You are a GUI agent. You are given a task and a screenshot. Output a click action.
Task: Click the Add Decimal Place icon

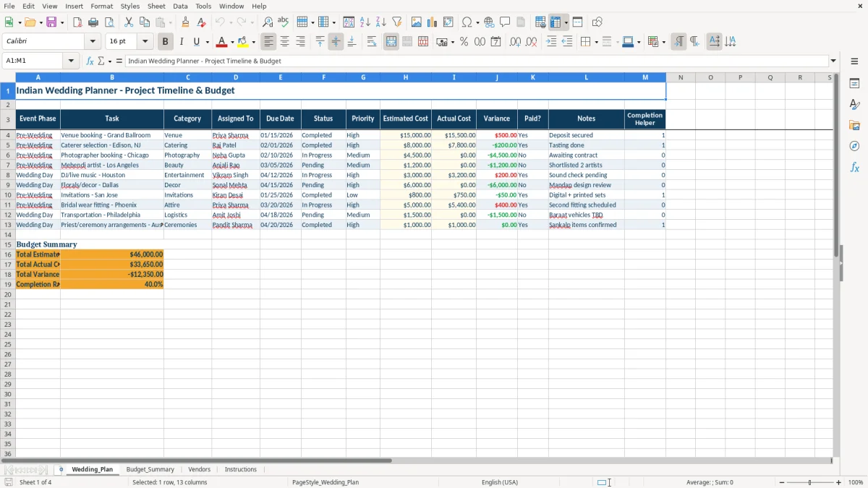point(515,42)
